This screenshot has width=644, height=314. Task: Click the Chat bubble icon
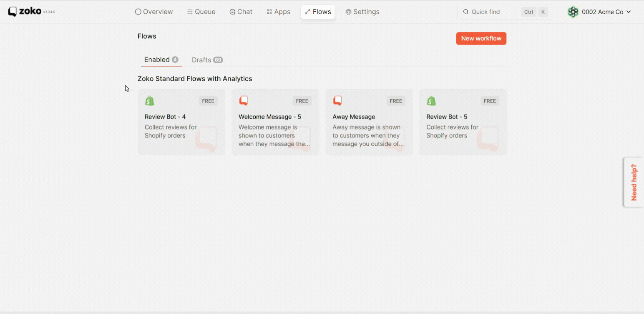pos(232,12)
